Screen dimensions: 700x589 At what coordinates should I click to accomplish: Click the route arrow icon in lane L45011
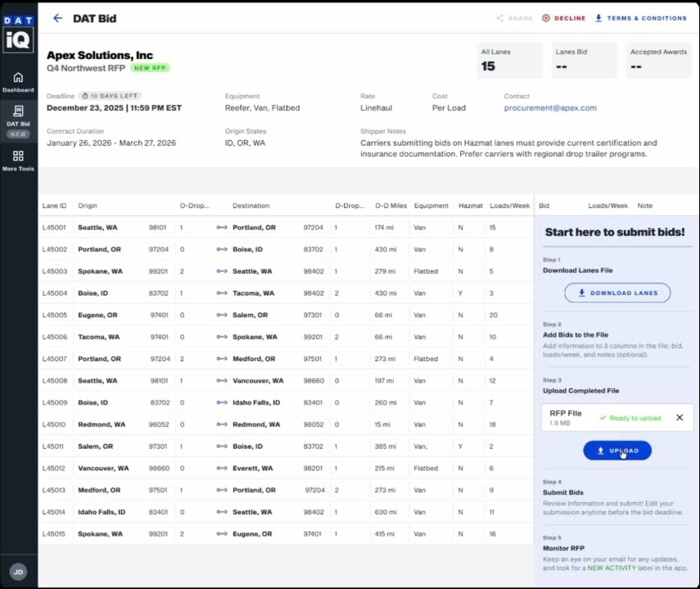pos(222,446)
